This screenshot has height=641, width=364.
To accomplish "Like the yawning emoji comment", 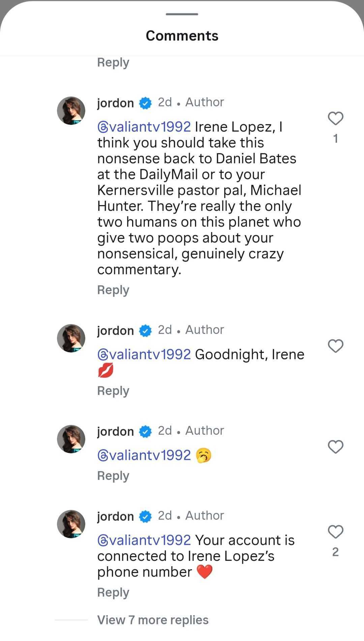I will (x=335, y=447).
